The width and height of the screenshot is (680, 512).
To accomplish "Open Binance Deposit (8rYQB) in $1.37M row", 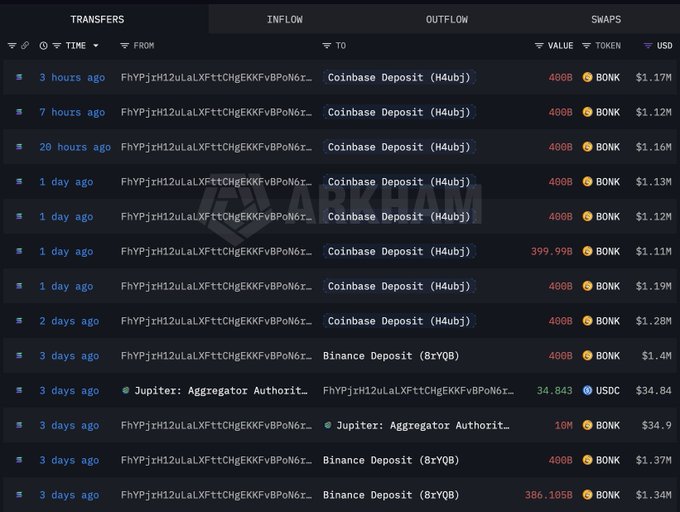I will pyautogui.click(x=391, y=460).
